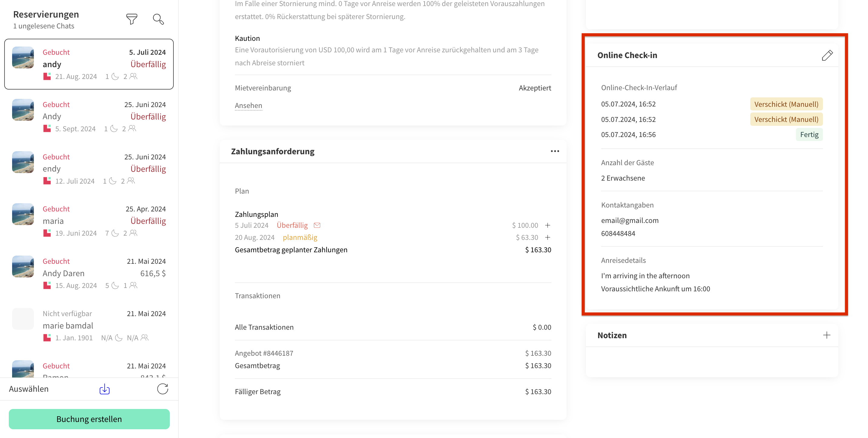Click the Buchung erstellen button
Viewport: 868px width, 438px height.
(89, 419)
